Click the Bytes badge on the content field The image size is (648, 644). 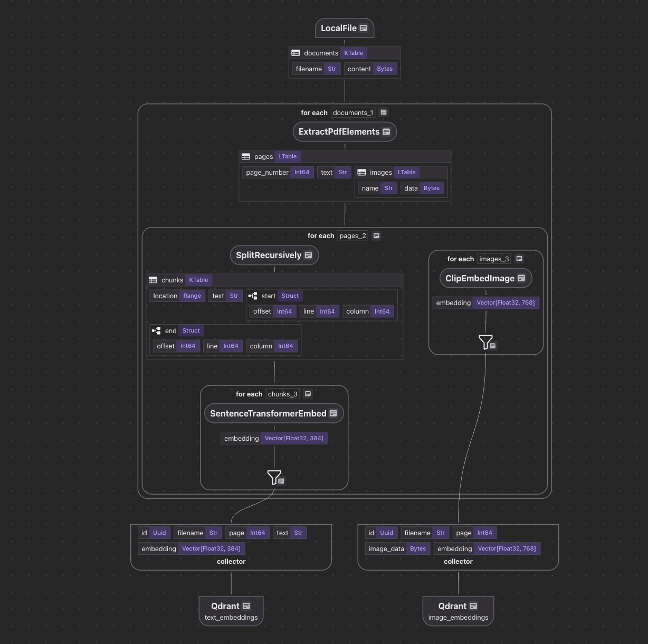(385, 69)
